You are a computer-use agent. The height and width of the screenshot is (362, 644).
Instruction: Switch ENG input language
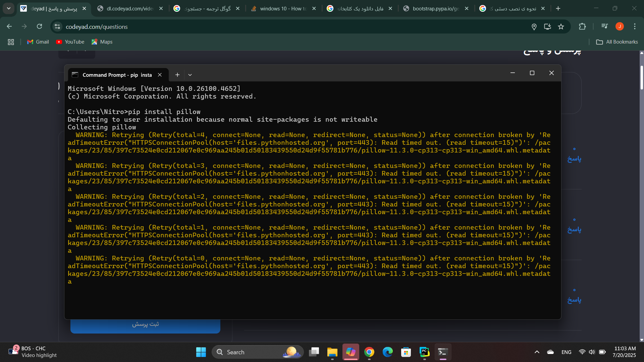tap(567, 352)
